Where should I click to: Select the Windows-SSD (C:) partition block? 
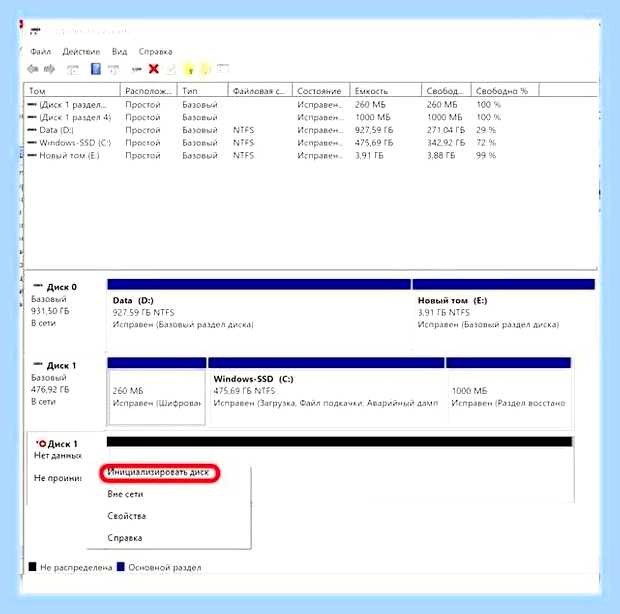[x=327, y=391]
